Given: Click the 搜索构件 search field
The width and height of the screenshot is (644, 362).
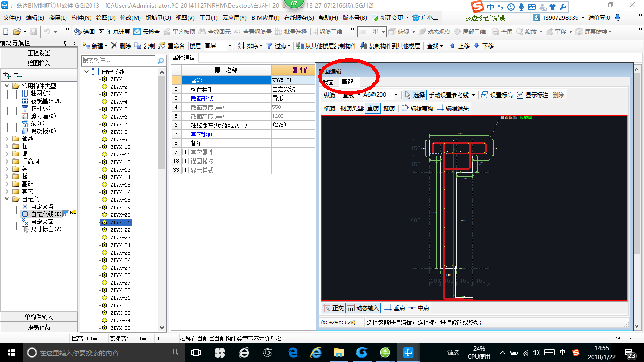Looking at the screenshot, I should 118,60.
